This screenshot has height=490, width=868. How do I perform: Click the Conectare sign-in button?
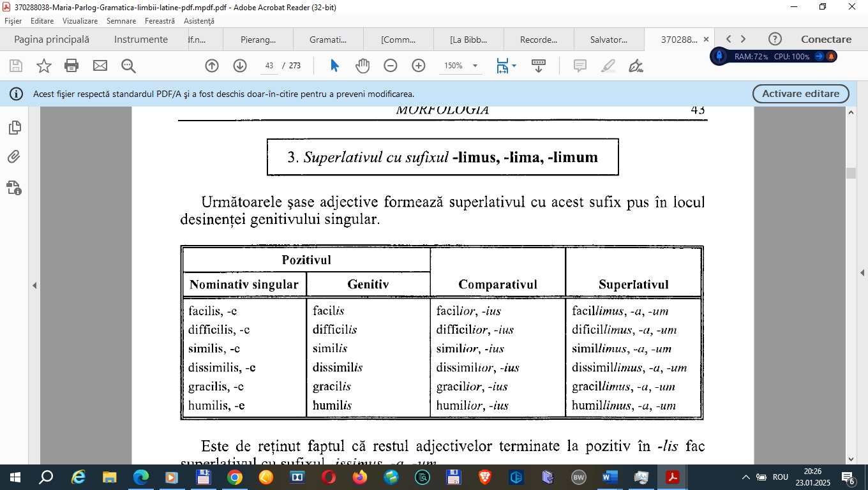coord(827,39)
